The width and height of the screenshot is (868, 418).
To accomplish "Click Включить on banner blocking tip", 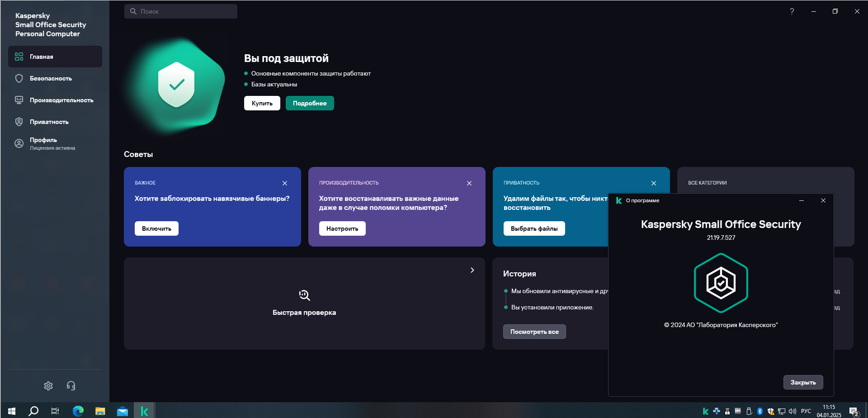I will (x=156, y=228).
